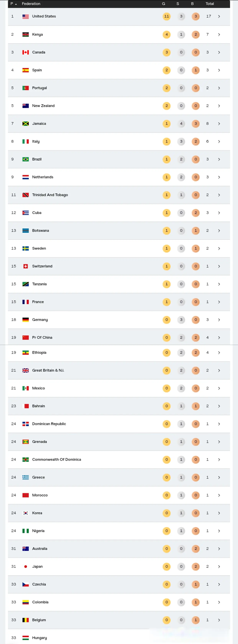Open the Trinidad And Tobago federation link

(50, 195)
